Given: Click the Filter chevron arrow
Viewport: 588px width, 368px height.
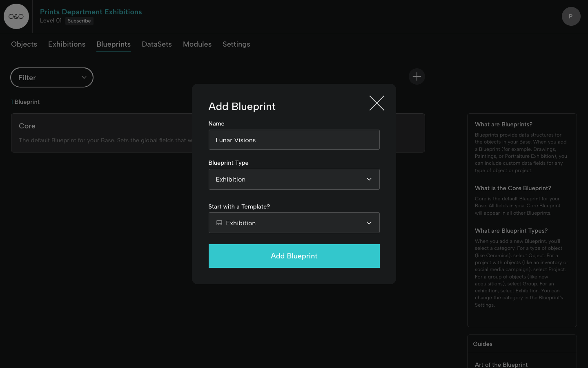Looking at the screenshot, I should tap(84, 78).
